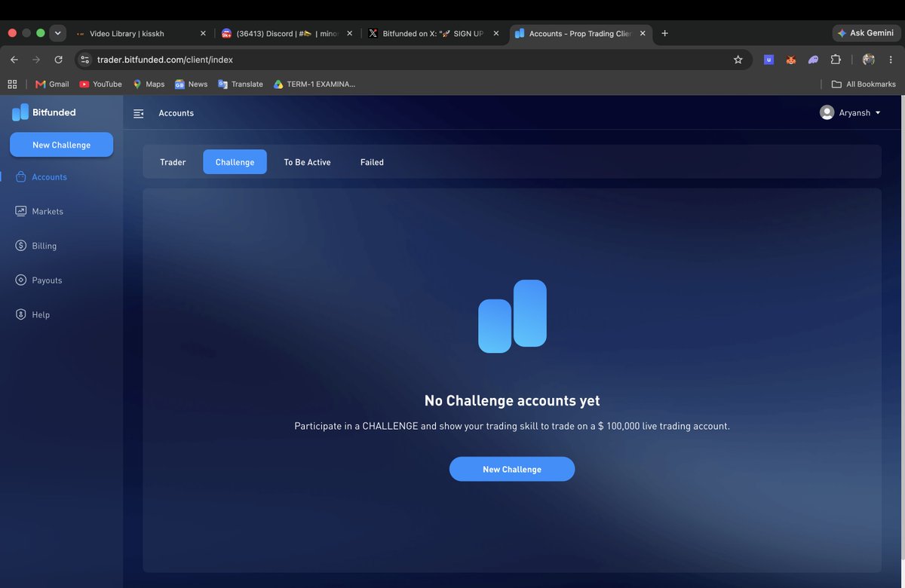This screenshot has width=905, height=588.
Task: Switch to Discord browser tab
Action: [287, 33]
